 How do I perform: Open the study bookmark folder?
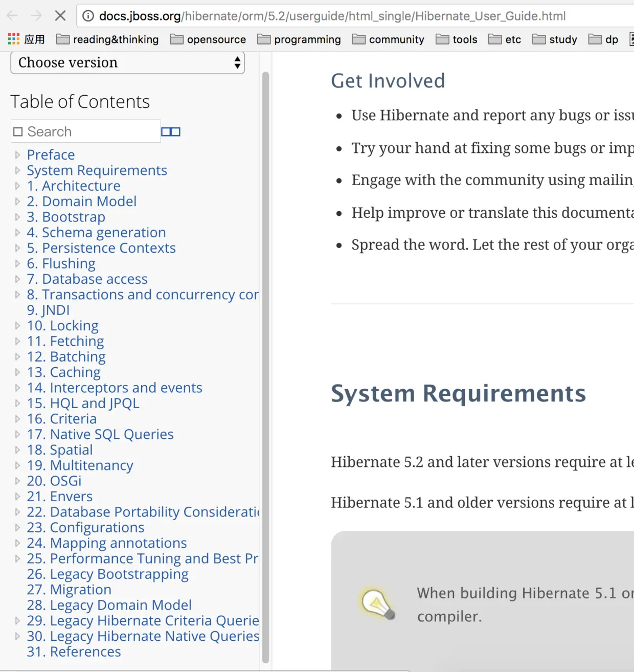point(555,39)
